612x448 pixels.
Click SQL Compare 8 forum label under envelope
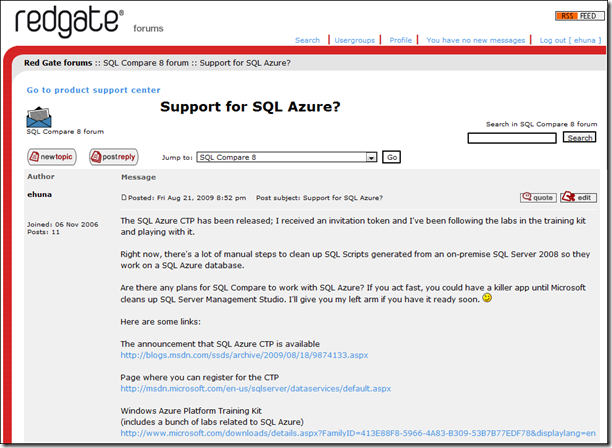click(65, 132)
